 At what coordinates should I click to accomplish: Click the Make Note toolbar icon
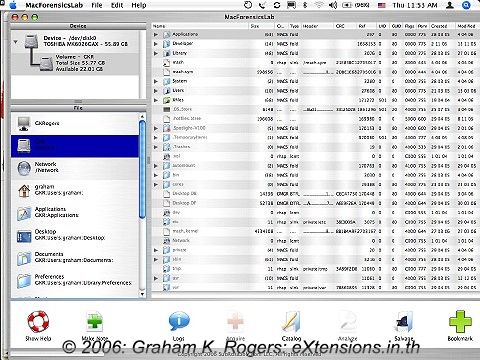94,322
